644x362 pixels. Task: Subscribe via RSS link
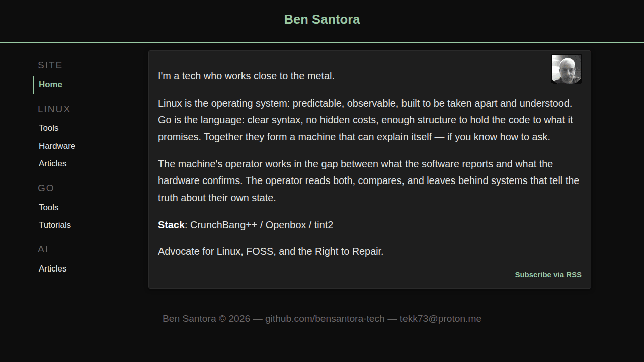tap(548, 275)
